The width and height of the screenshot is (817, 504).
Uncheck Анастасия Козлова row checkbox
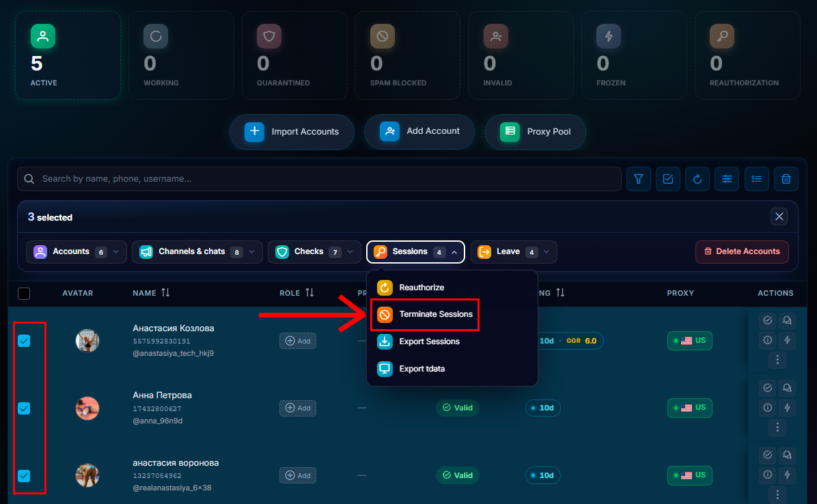click(24, 341)
